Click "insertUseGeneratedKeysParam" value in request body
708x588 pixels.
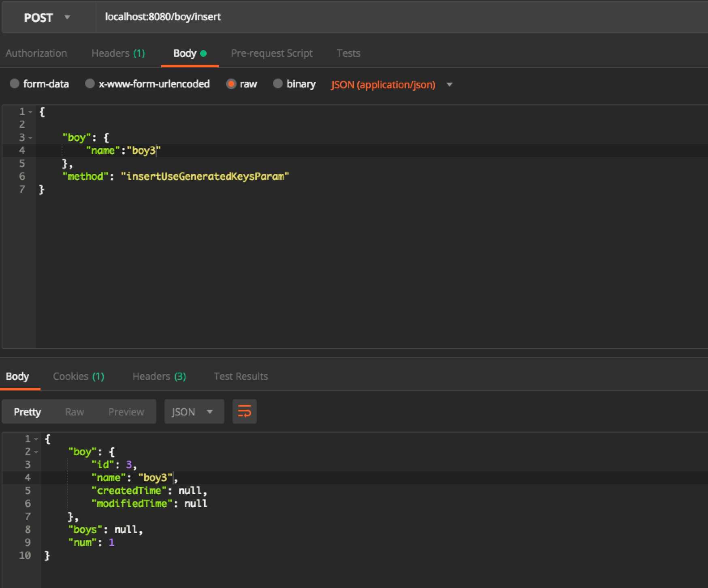205,177
